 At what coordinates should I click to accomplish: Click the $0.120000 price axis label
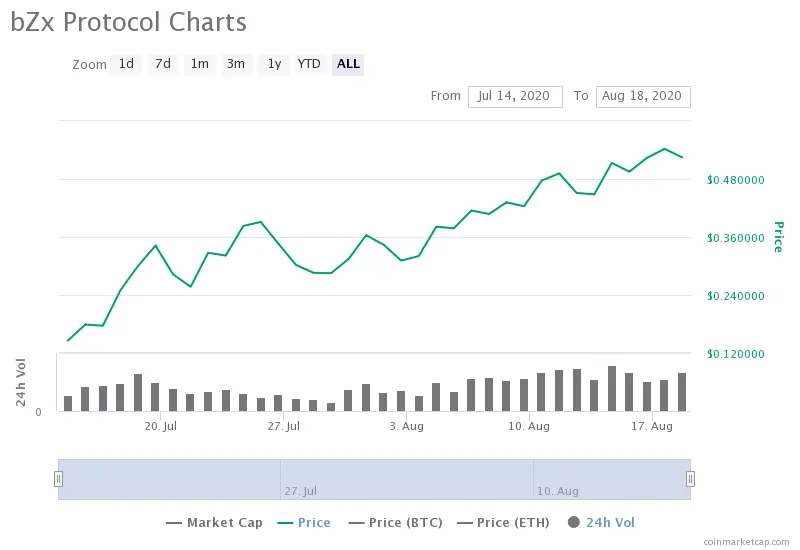click(x=736, y=354)
